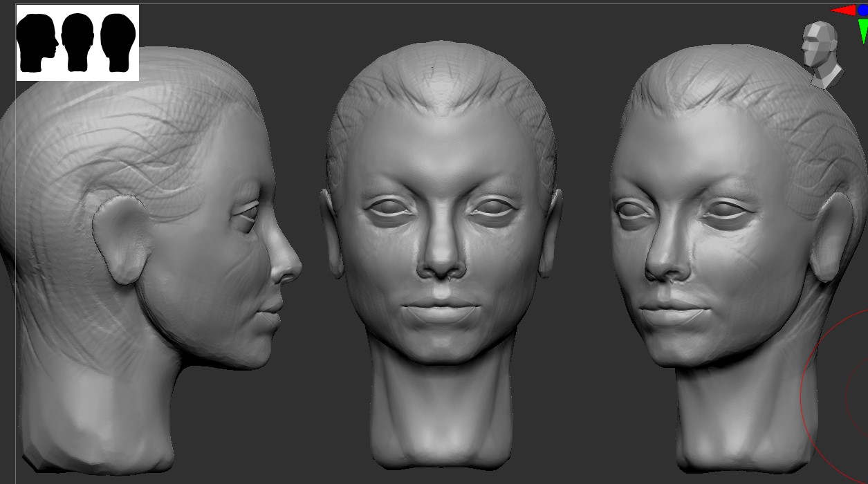Select the rightmost head silhouette thumbnail
868x484 pixels.
point(118,43)
